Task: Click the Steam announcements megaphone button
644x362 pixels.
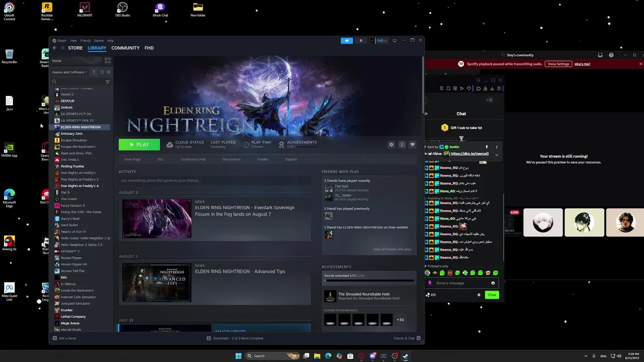Action: point(347,41)
